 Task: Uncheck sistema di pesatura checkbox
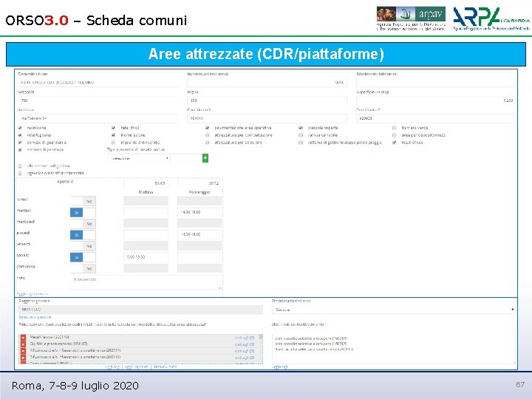point(20,149)
